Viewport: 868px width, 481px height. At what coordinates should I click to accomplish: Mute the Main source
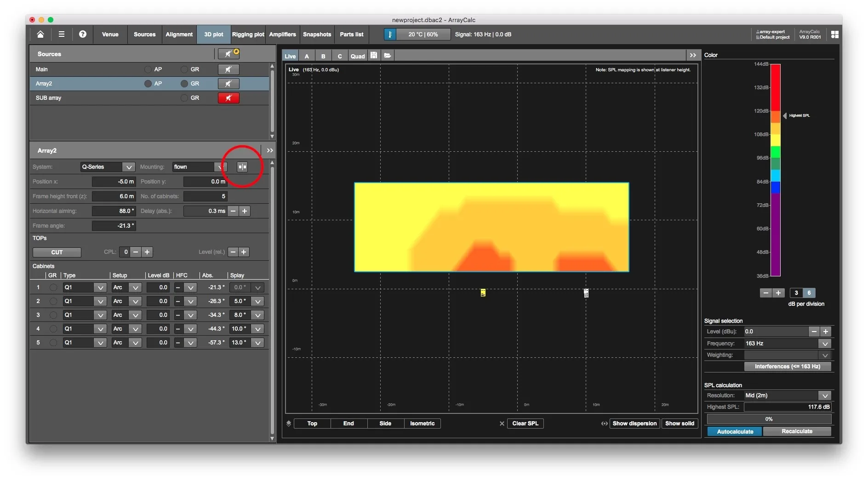click(x=228, y=69)
